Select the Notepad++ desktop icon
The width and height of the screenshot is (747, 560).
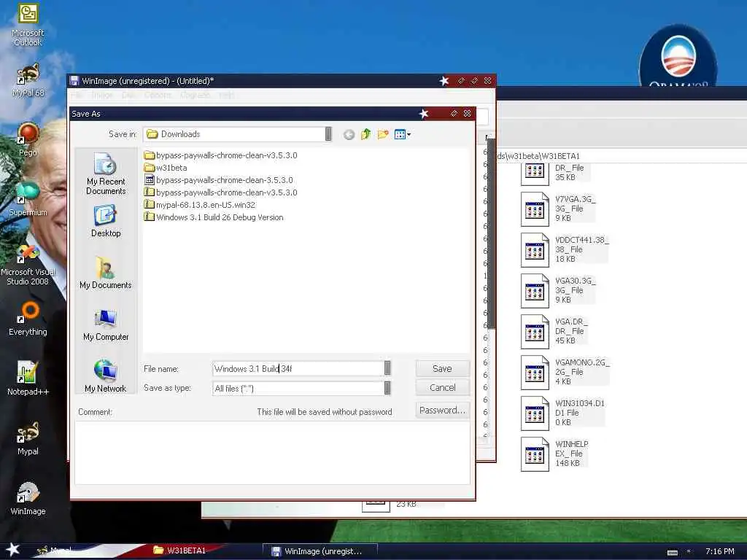click(28, 378)
